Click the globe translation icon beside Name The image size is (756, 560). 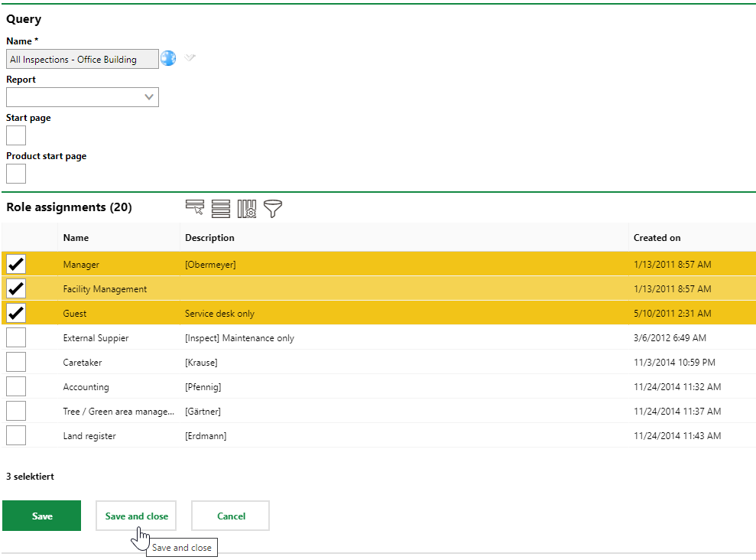point(167,58)
